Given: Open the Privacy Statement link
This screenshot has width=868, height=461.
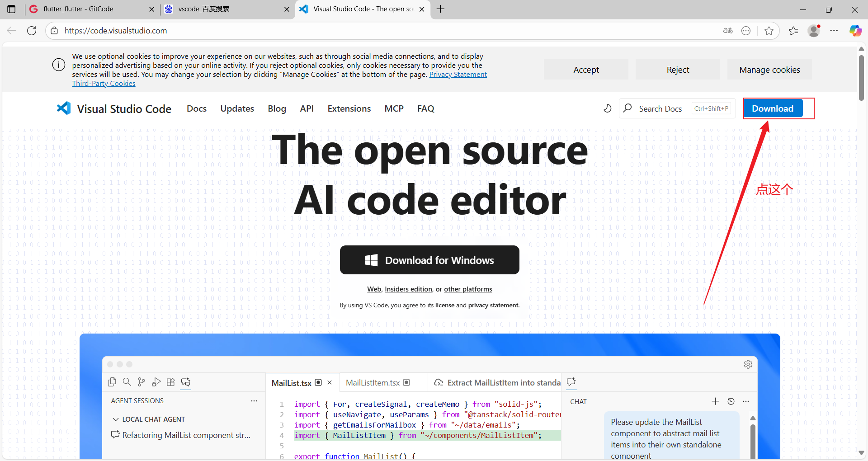Looking at the screenshot, I should 458,75.
